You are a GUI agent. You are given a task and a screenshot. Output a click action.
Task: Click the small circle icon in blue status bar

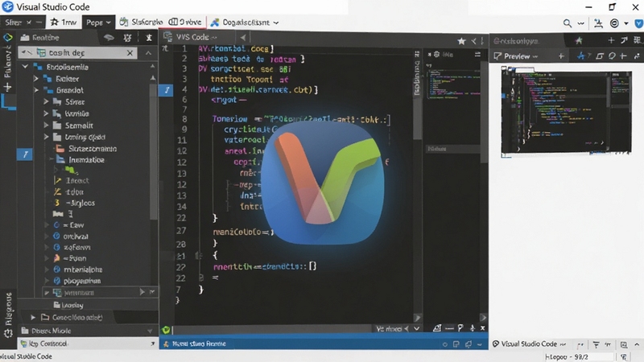(x=445, y=344)
